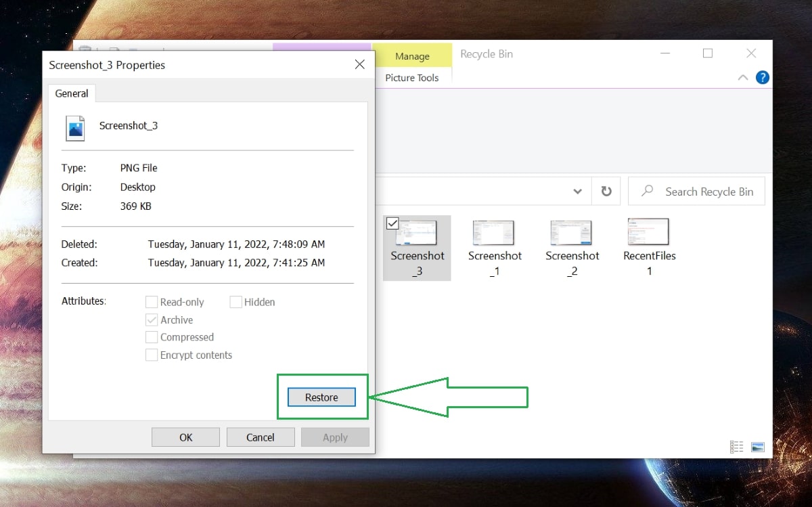Expand the address bar history dropdown

577,192
